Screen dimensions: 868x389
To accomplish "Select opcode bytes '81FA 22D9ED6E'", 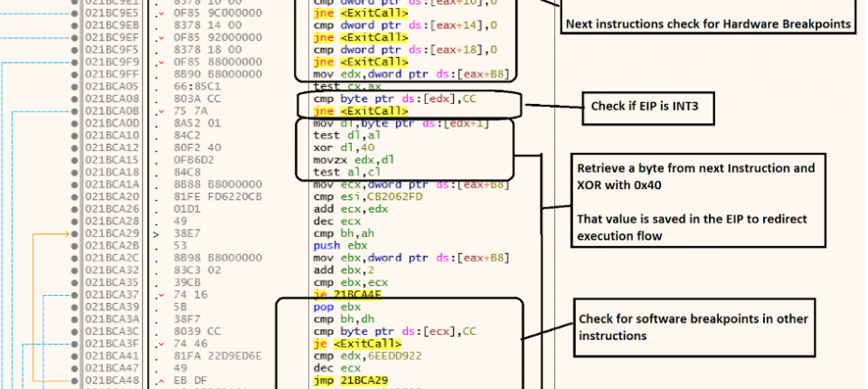I will click(x=216, y=356).
